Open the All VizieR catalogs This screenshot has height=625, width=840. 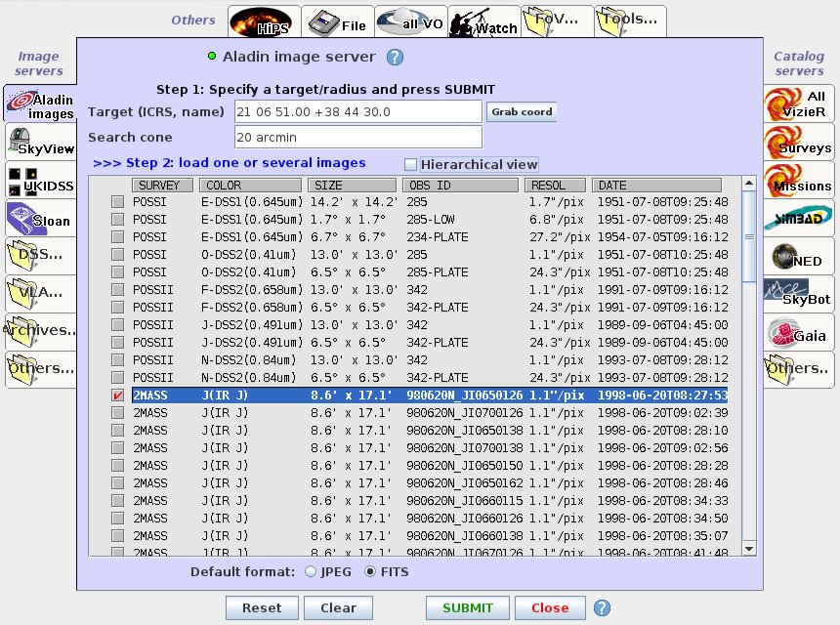point(799,104)
